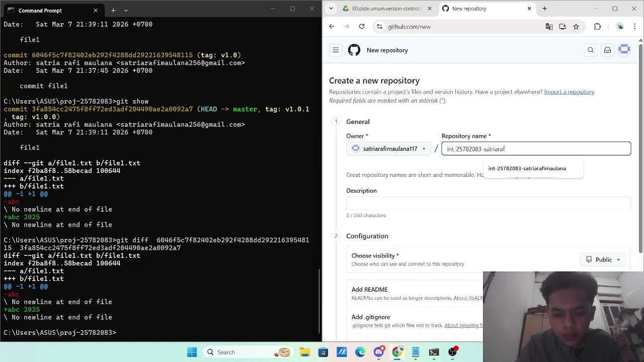View site information icon in address bar
Screen dimensions: 644x362
379,27
